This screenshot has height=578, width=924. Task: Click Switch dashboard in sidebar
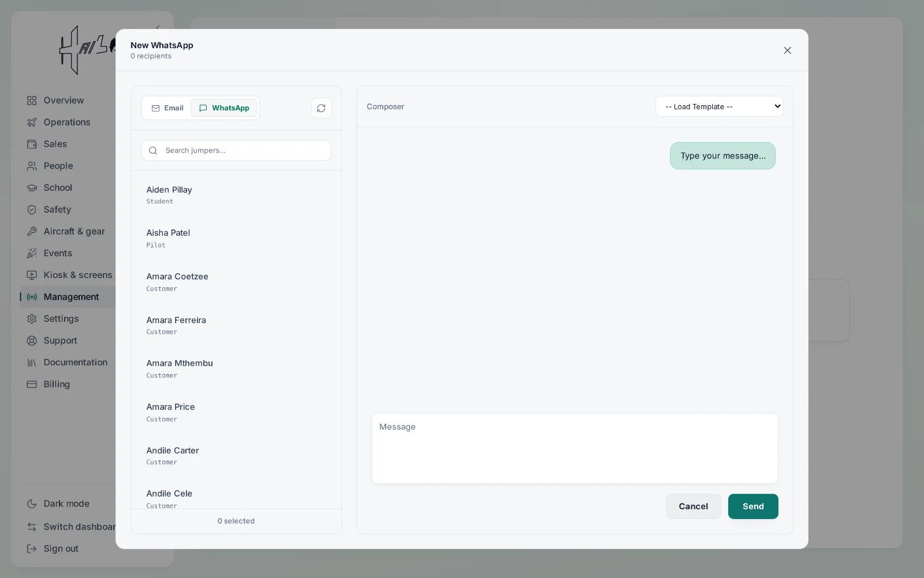tap(69, 527)
